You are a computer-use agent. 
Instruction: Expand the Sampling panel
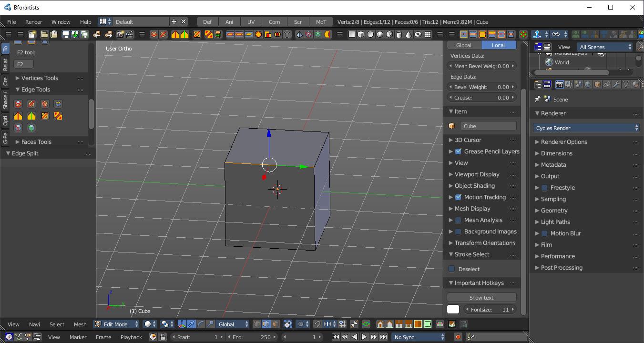pyautogui.click(x=553, y=199)
